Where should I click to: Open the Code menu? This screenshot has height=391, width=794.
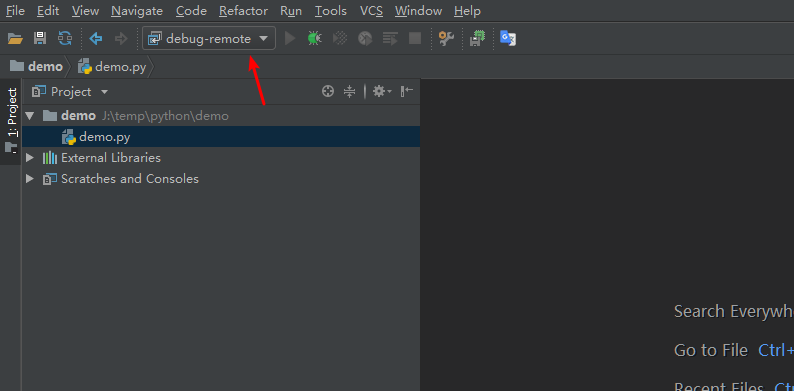191,11
